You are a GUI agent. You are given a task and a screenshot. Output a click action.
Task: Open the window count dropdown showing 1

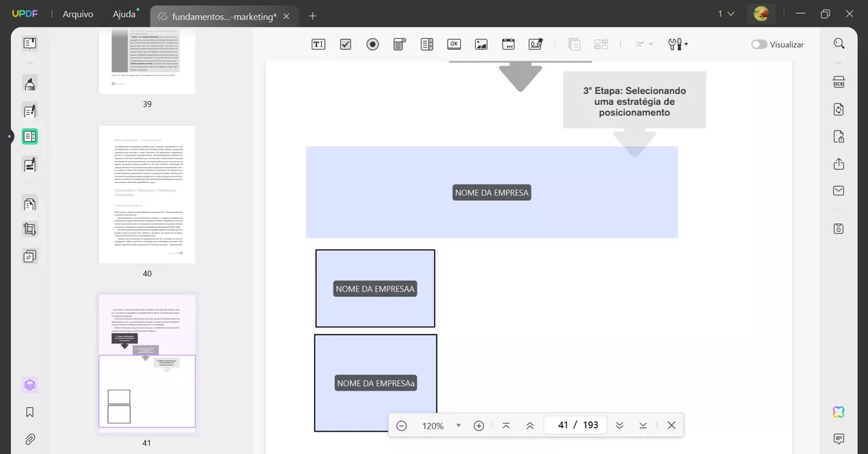point(726,14)
